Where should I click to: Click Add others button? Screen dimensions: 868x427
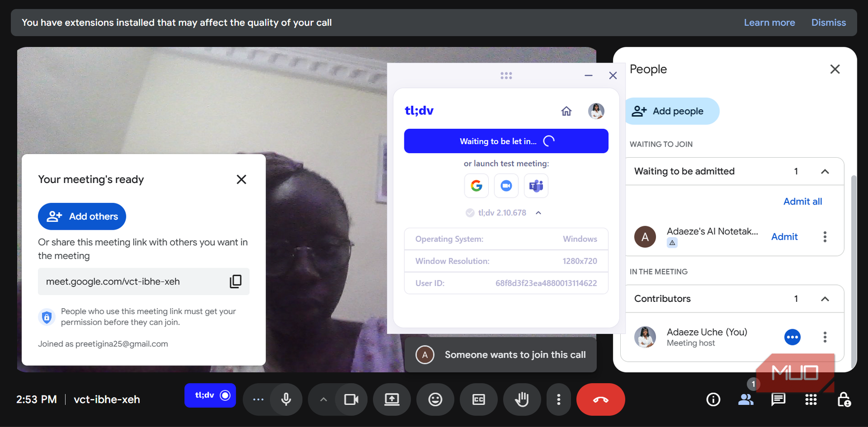(x=82, y=216)
